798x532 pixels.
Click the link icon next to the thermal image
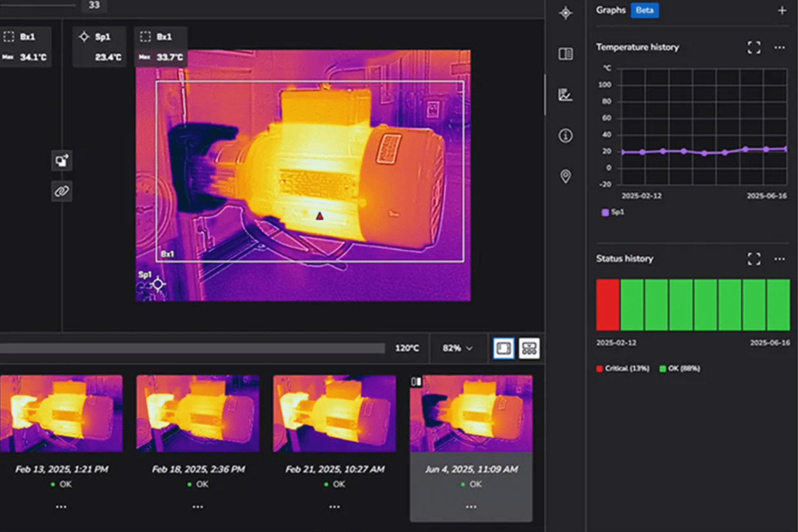(62, 191)
